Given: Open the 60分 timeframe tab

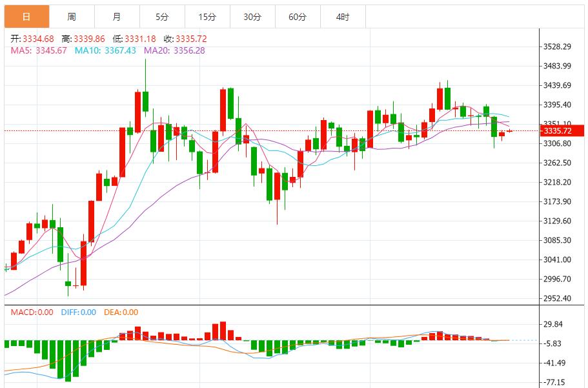Looking at the screenshot, I should pyautogui.click(x=298, y=17).
